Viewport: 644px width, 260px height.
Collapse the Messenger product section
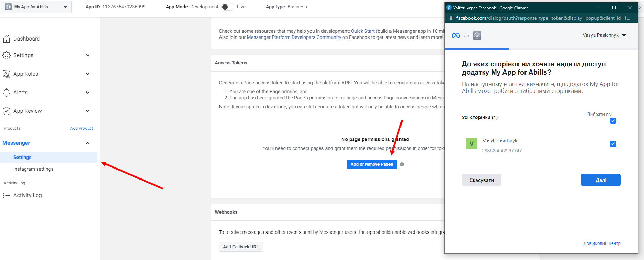click(88, 143)
